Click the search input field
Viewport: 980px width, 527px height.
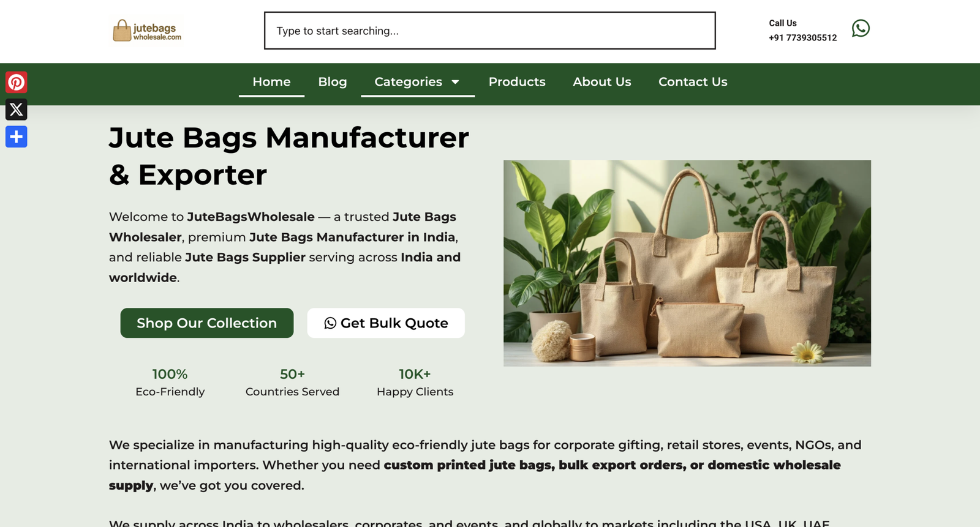point(490,31)
